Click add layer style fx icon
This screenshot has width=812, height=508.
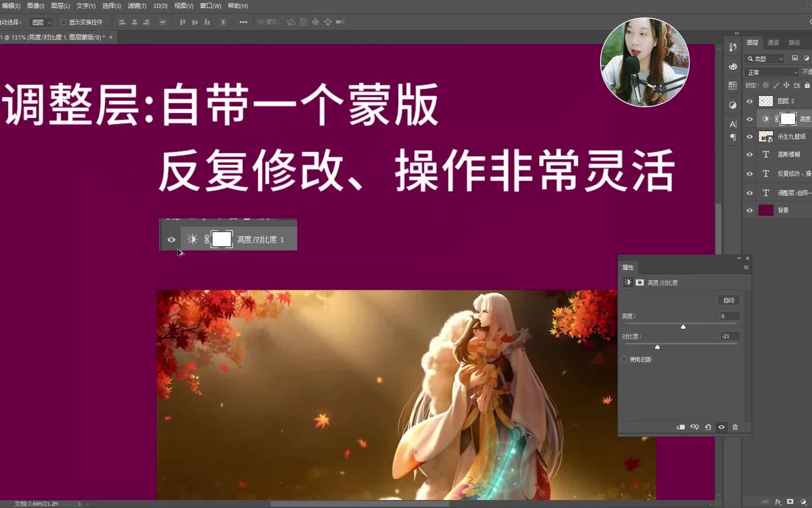(x=778, y=502)
